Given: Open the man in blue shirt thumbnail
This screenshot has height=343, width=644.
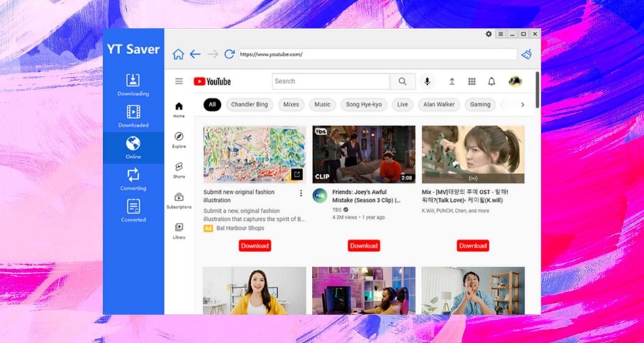Looking at the screenshot, I should point(473,291).
